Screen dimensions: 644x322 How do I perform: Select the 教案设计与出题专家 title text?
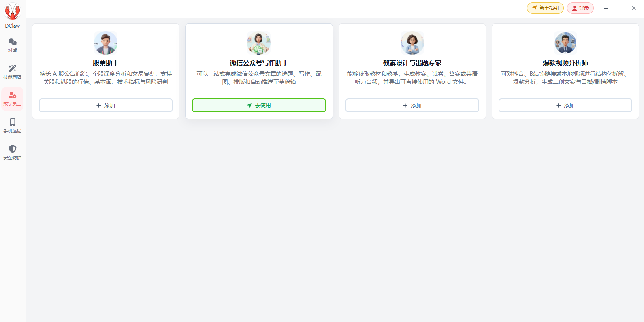pos(412,63)
